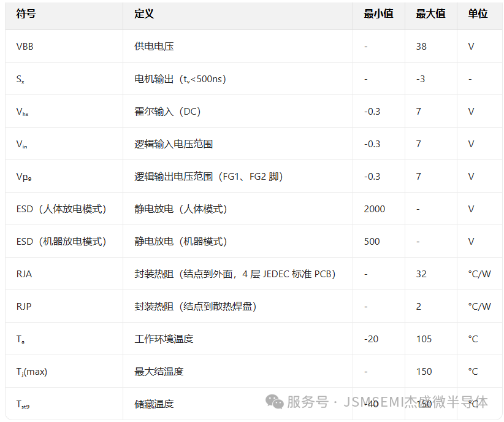Screen dimensions: 504x422
Task: Click the -0.3 minimum in the 霍尔输入 row
Action: pyautogui.click(x=372, y=112)
